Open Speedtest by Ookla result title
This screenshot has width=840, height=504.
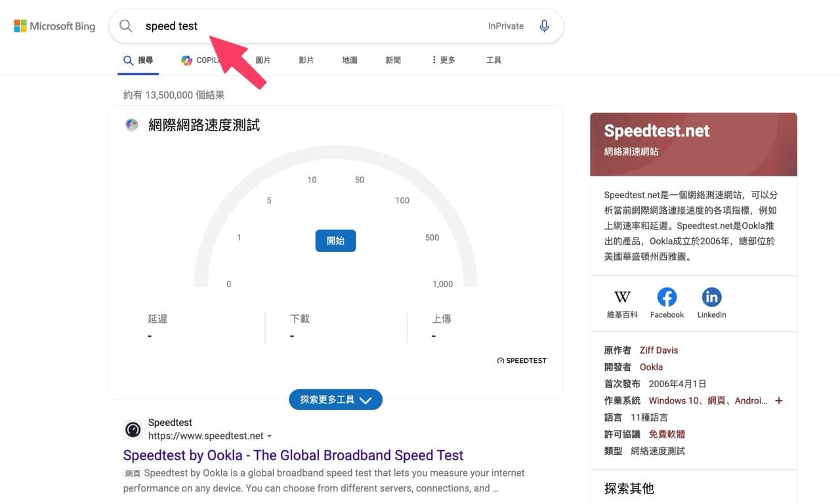(293, 455)
